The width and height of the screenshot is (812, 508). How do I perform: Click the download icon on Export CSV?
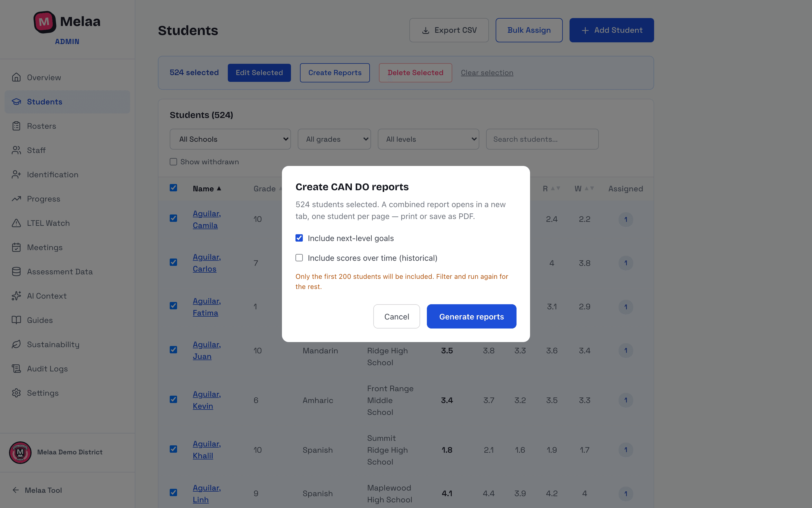(425, 30)
